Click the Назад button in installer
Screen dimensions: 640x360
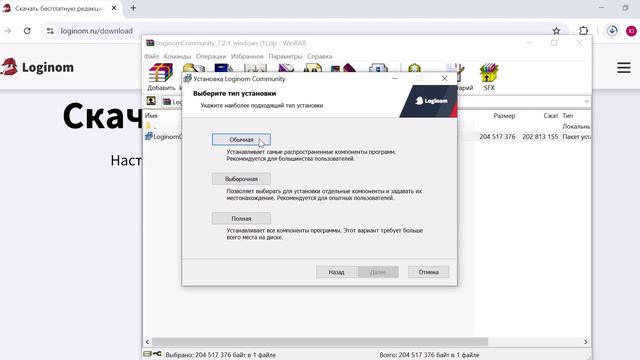336,272
